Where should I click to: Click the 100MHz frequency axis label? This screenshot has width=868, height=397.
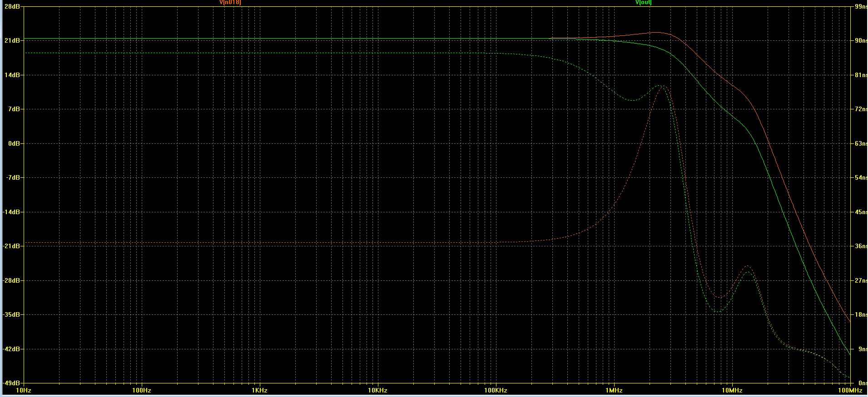(850, 390)
